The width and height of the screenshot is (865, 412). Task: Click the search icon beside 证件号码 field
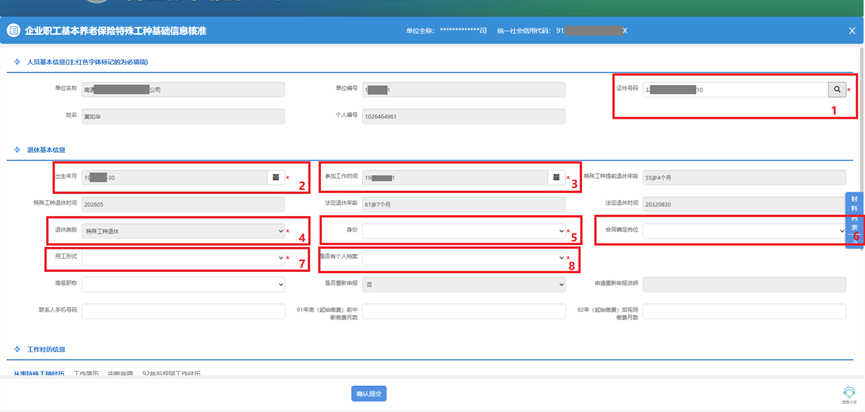coord(836,89)
